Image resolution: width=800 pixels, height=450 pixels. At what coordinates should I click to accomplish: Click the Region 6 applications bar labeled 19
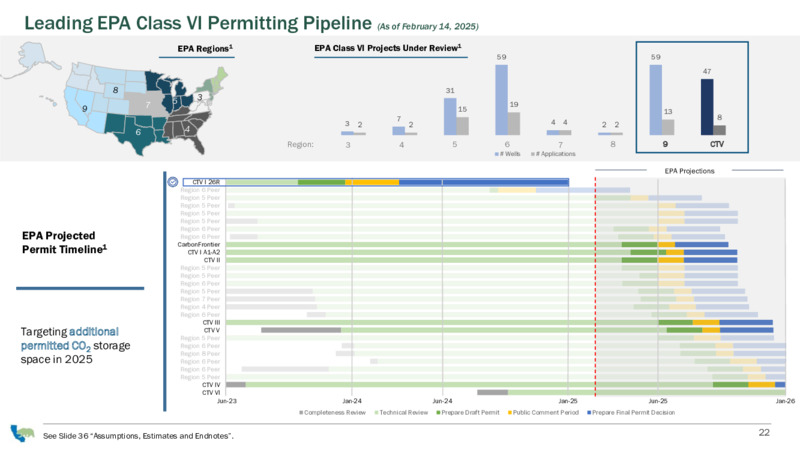point(514,123)
